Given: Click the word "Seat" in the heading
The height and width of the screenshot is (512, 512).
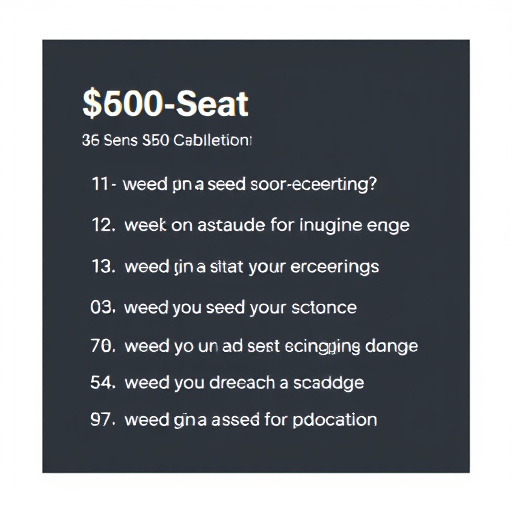Looking at the screenshot, I should click(212, 103).
